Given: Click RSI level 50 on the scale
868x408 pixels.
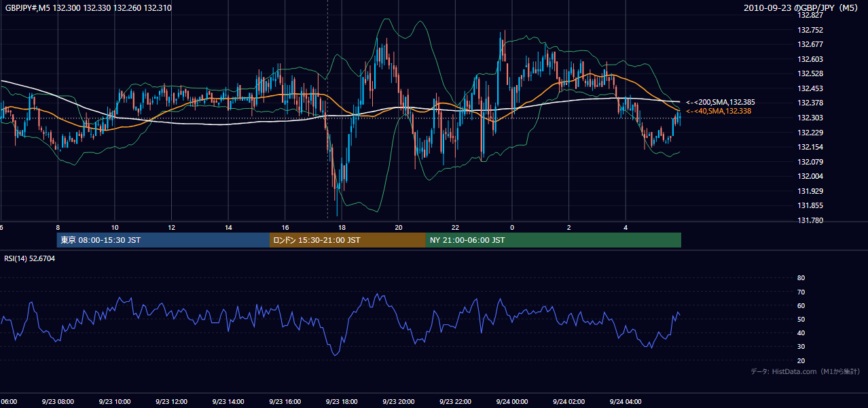Looking at the screenshot, I should [x=801, y=319].
